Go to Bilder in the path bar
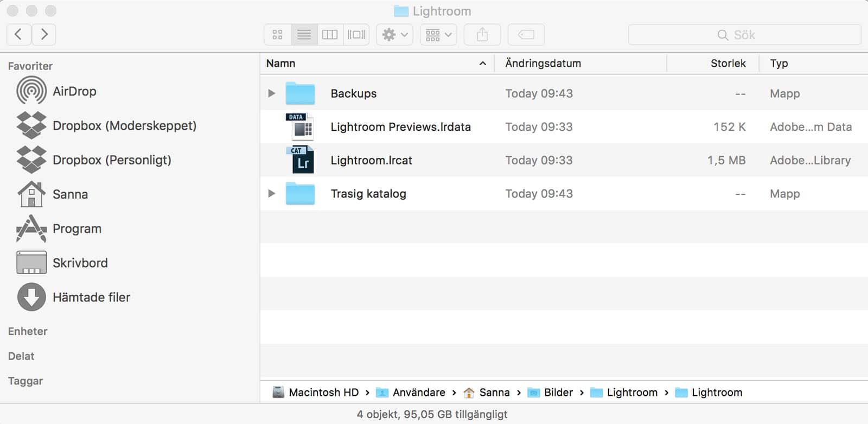This screenshot has height=424, width=868. [x=551, y=393]
